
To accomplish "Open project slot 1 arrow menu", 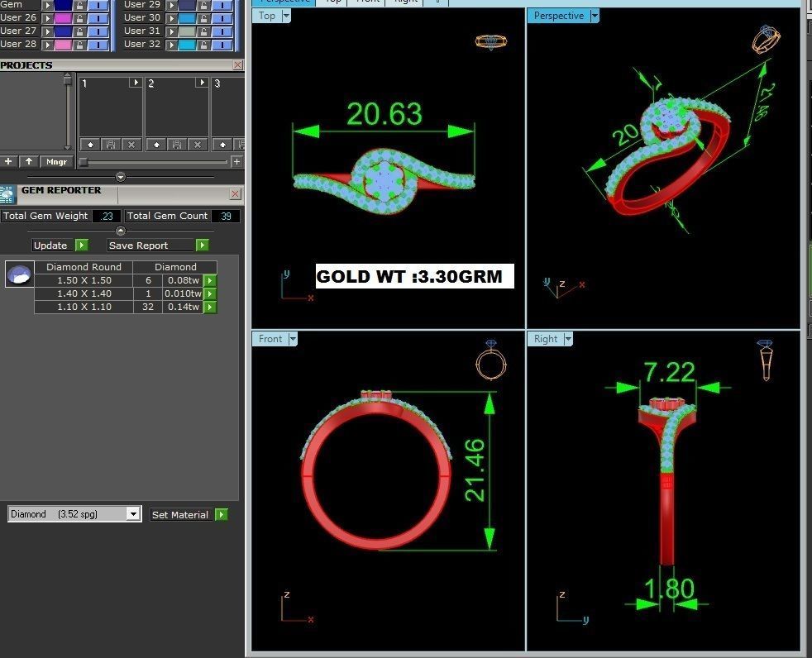I will [135, 83].
